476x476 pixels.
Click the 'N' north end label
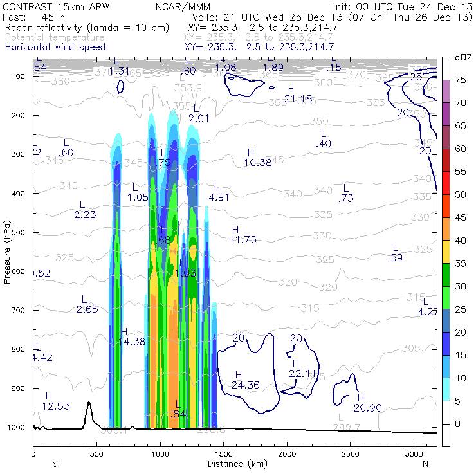pos(426,464)
